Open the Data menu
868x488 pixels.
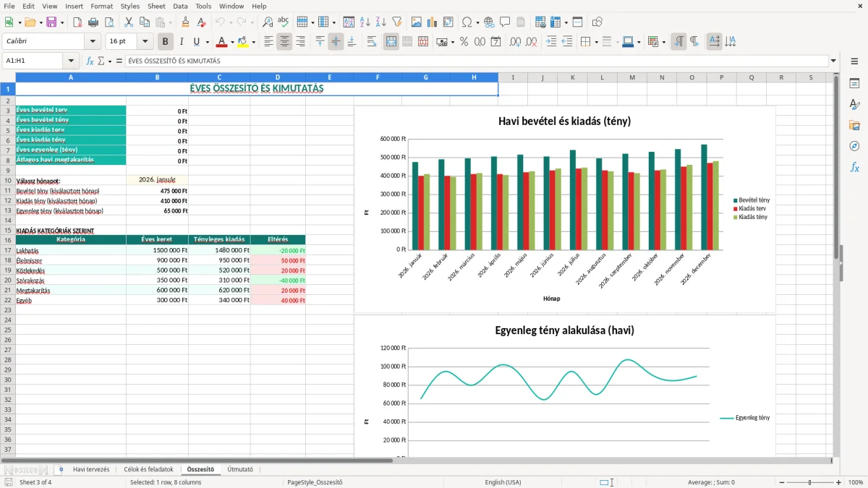click(x=180, y=6)
